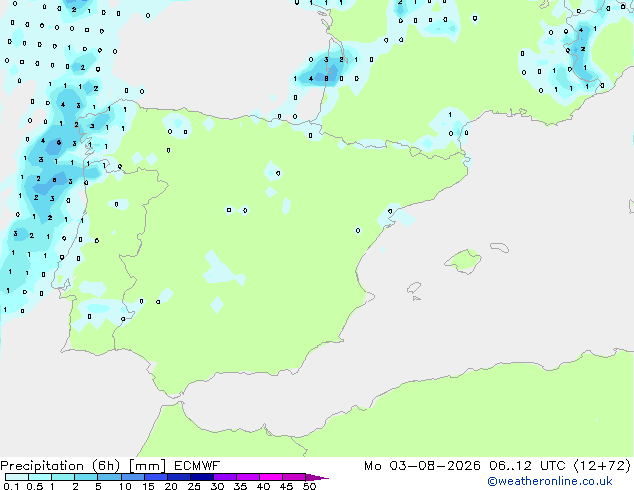Click the '10' legend scale label
The image size is (634, 490).
pyautogui.click(x=125, y=486)
